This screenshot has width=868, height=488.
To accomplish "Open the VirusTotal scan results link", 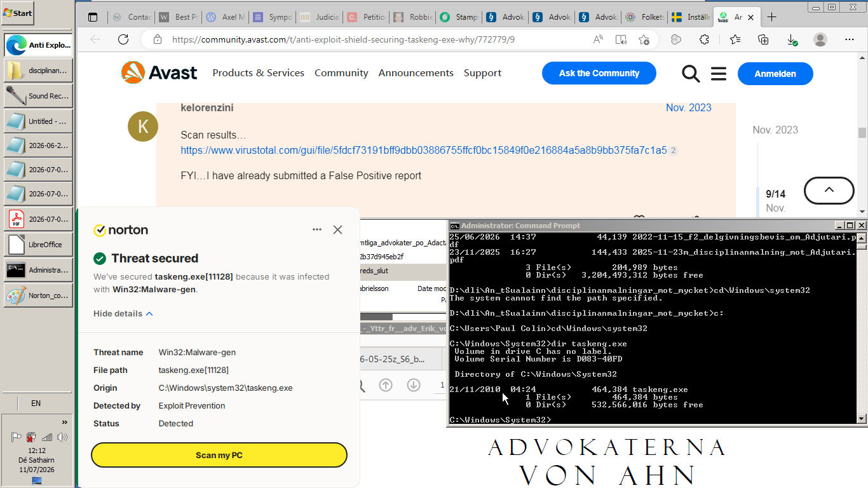I will coord(424,151).
